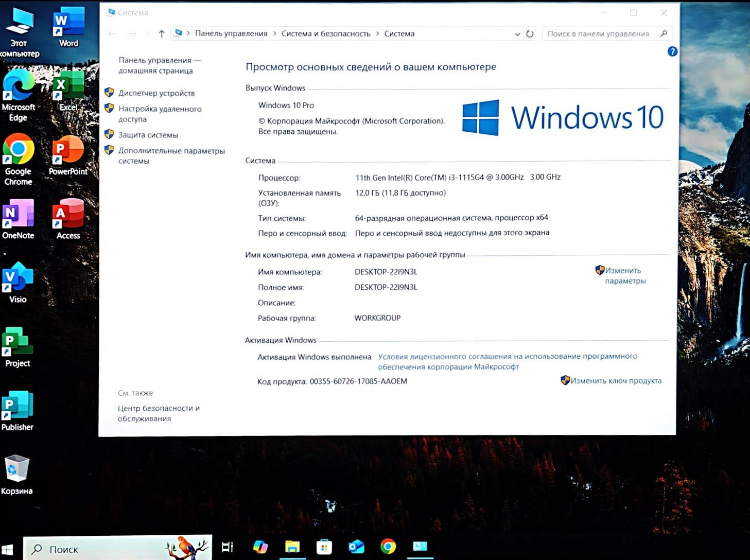
Task: Click the WORKGROUP value text
Action: pyautogui.click(x=377, y=318)
